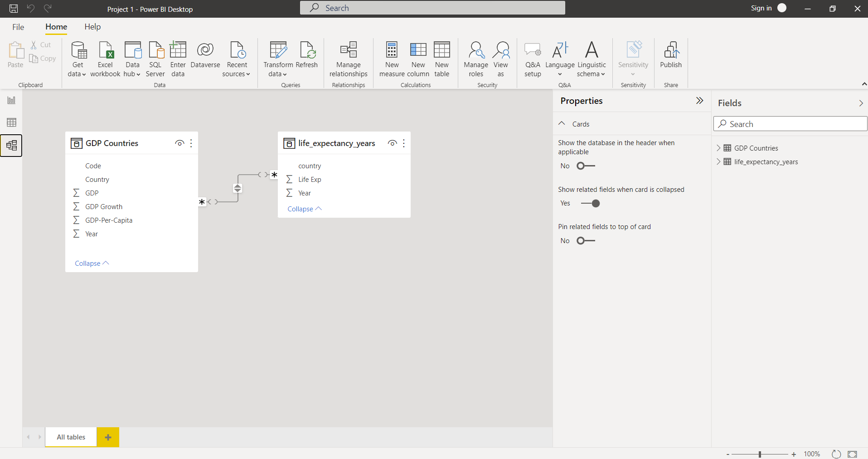Open Dataverse connector
The height and width of the screenshot is (459, 868).
(205, 55)
